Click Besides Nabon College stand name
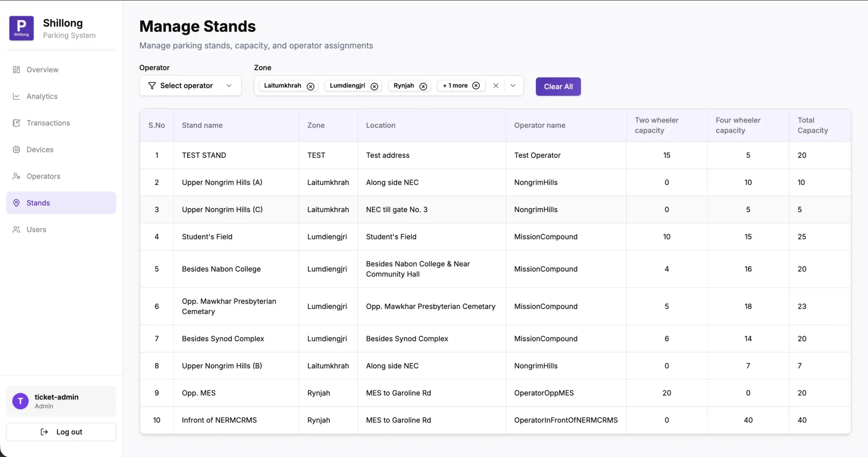868x457 pixels. tap(221, 269)
